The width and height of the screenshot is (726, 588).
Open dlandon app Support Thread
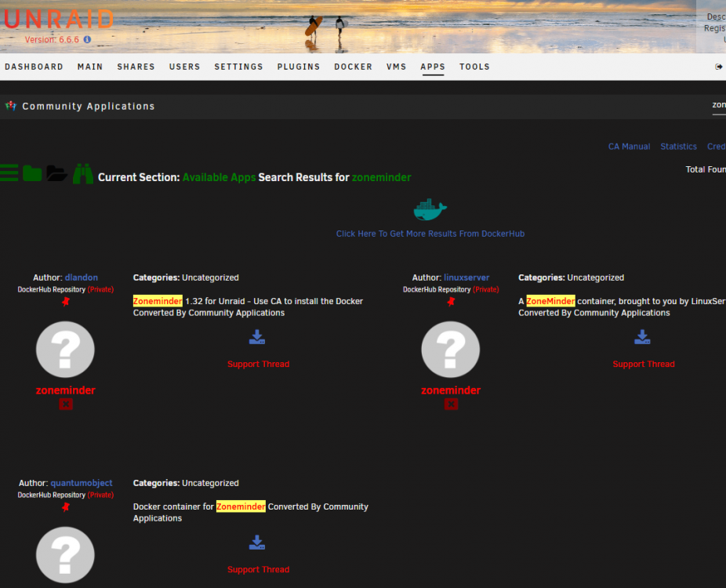(259, 364)
